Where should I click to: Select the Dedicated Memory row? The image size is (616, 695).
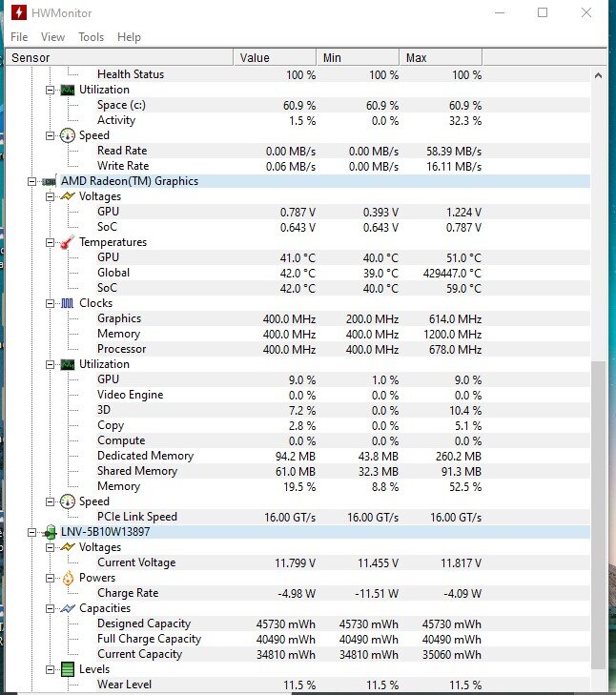tap(343, 456)
